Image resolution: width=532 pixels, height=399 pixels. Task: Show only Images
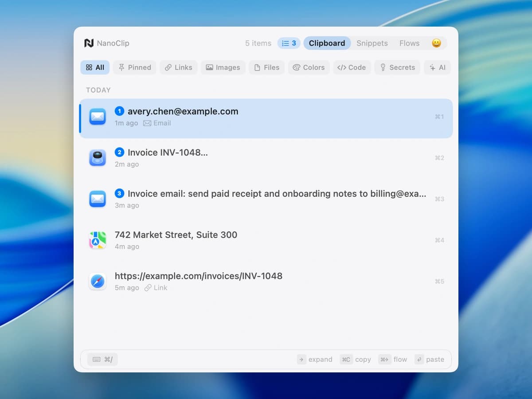tap(223, 67)
